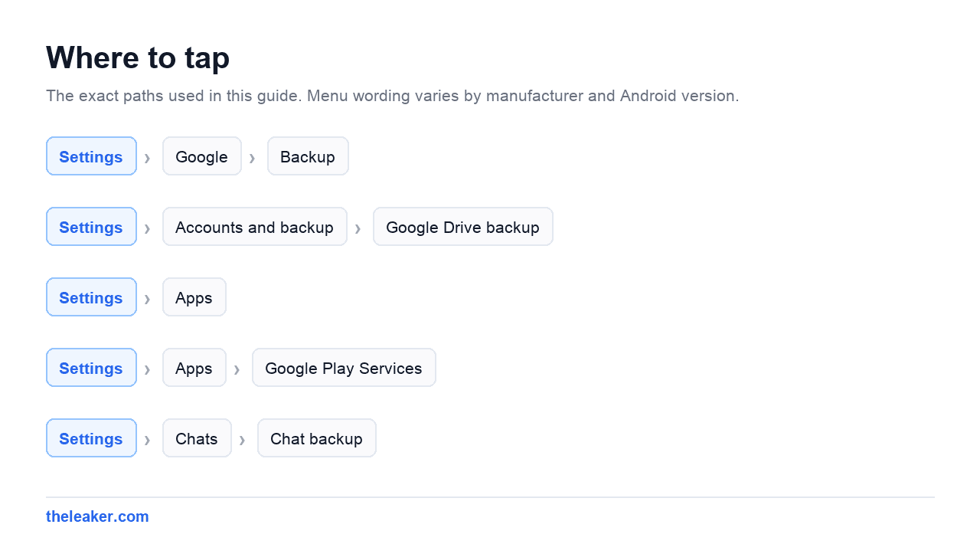This screenshot has width=980, height=544.
Task: Click Settings chip in the Apps-only row
Action: click(x=91, y=297)
